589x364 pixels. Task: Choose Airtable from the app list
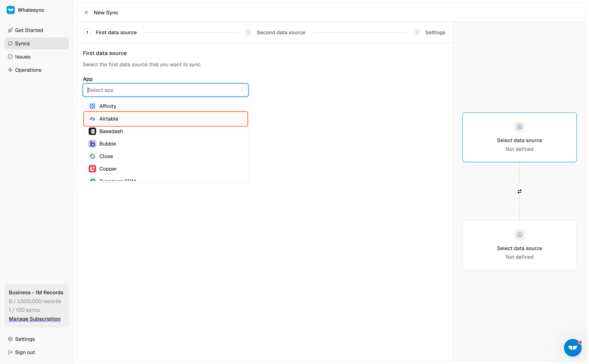tap(166, 119)
